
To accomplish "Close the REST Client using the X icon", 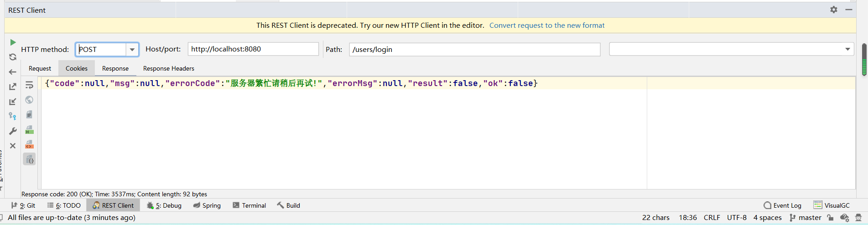I will [13, 146].
